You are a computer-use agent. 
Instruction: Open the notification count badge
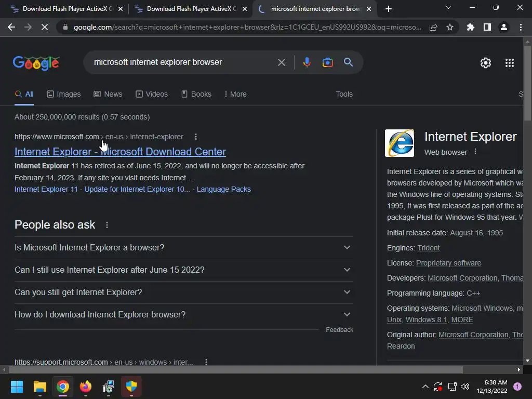[x=517, y=387]
